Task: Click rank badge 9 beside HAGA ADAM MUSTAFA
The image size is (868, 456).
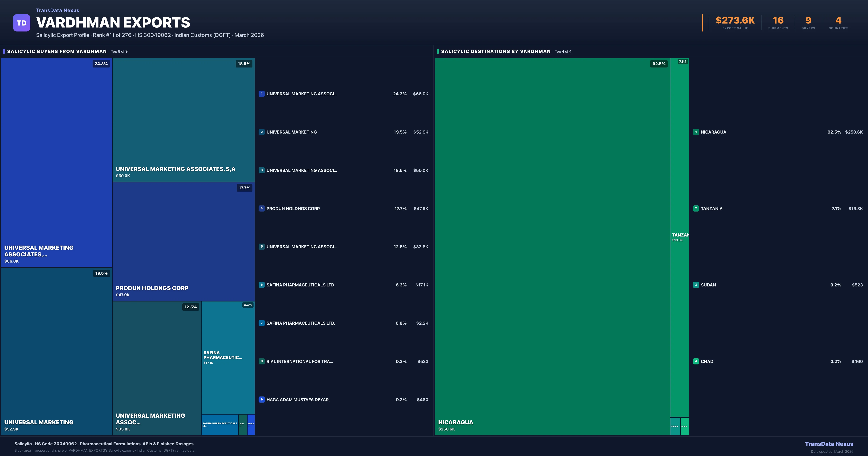Action: click(261, 399)
